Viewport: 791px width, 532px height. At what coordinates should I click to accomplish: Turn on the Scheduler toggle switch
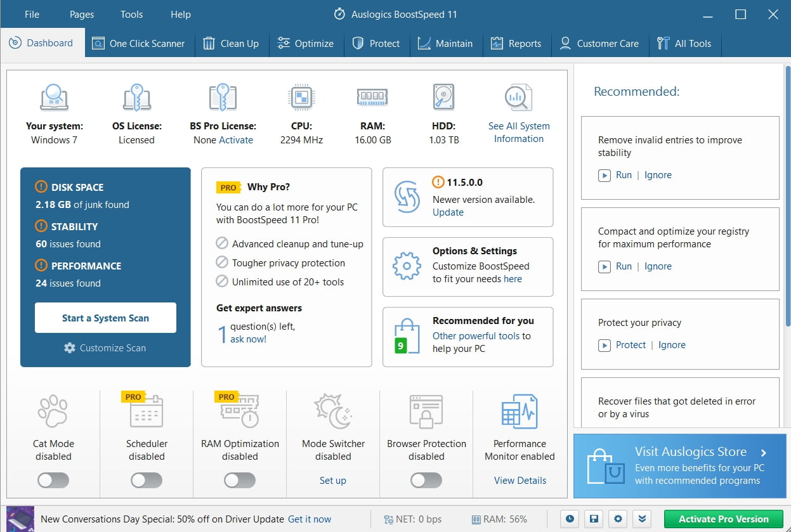[147, 481]
